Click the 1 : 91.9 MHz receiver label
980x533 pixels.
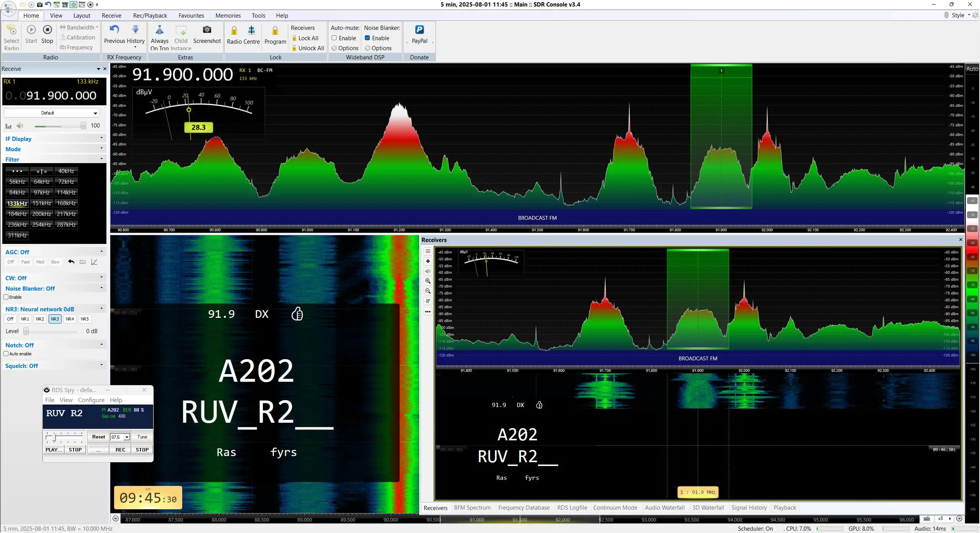pos(698,492)
